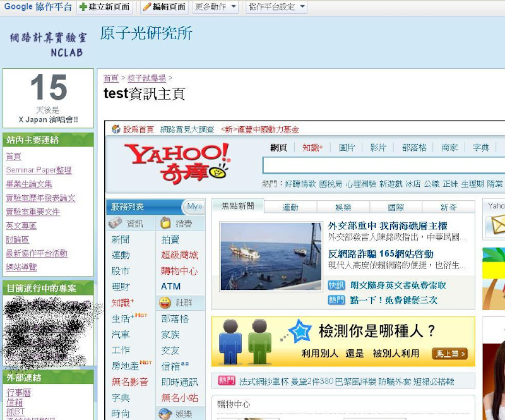Viewport: 505px width, 420px height.
Task: Click the 馬上算 button in the banner
Action: [450, 354]
